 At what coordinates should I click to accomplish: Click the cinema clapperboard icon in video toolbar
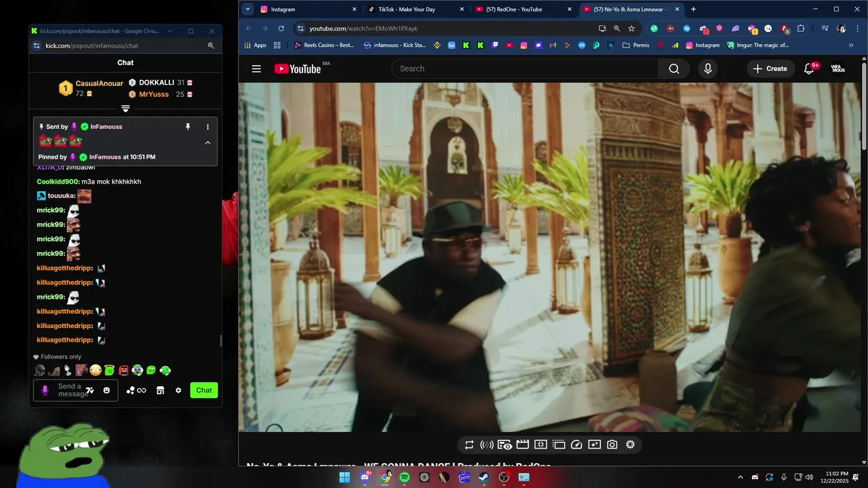522,445
